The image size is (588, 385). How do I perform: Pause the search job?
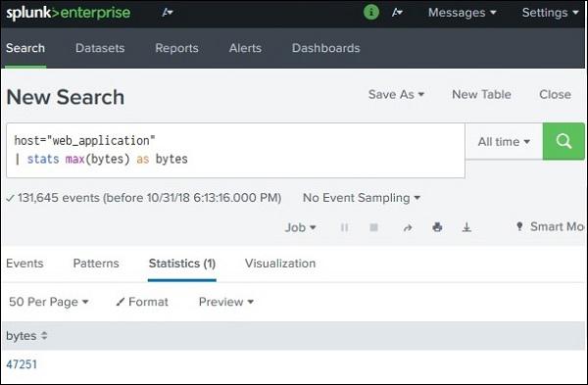(x=344, y=227)
